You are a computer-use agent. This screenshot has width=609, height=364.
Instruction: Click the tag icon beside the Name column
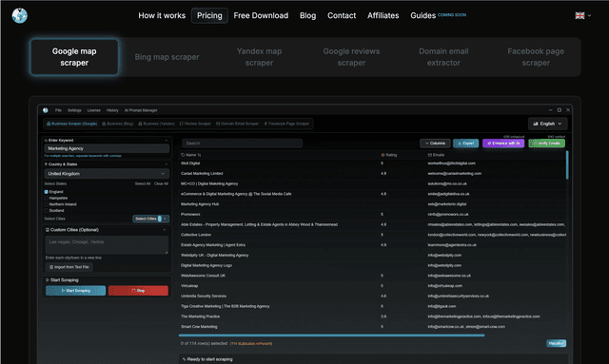click(183, 155)
